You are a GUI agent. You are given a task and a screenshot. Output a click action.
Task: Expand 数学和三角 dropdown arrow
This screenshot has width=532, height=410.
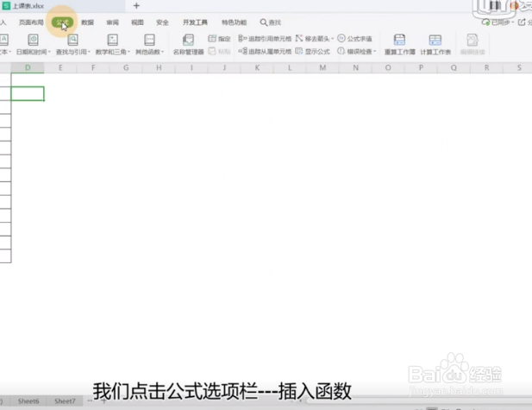129,52
